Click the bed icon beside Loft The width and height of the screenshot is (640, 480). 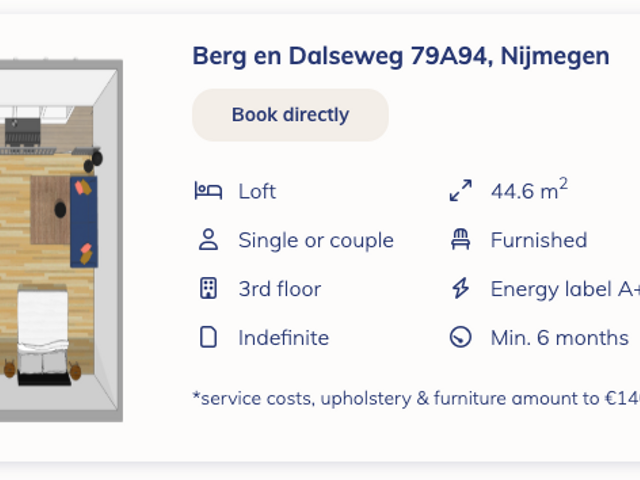point(207,191)
